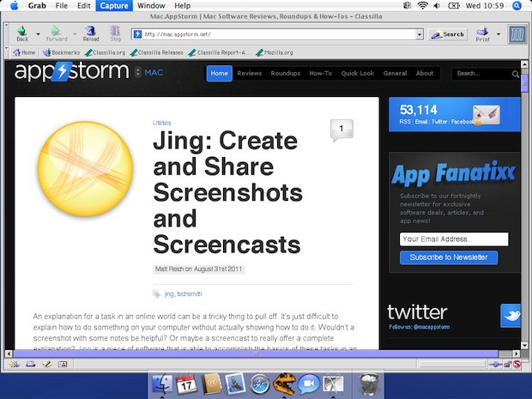The height and width of the screenshot is (399, 532).
Task: Open the Edit menu
Action: coord(84,5)
